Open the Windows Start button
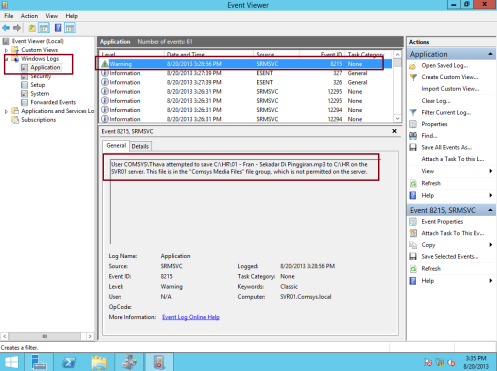 pyautogui.click(x=11, y=362)
